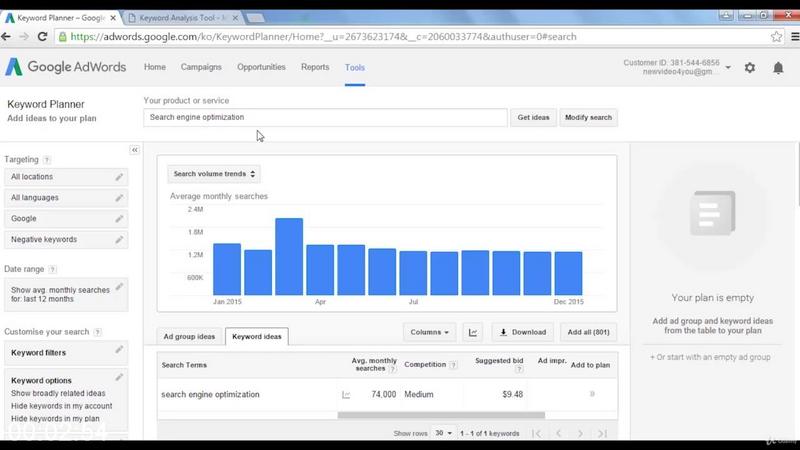
Task: Click the Get ideas button
Action: coord(533,117)
